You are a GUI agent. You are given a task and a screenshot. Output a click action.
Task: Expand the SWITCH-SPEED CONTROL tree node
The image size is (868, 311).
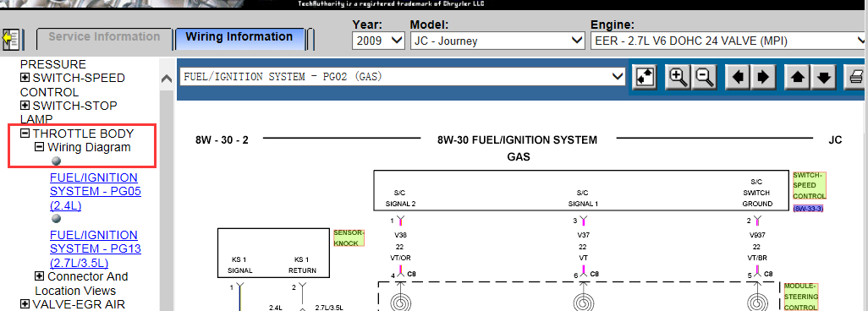coord(25,78)
